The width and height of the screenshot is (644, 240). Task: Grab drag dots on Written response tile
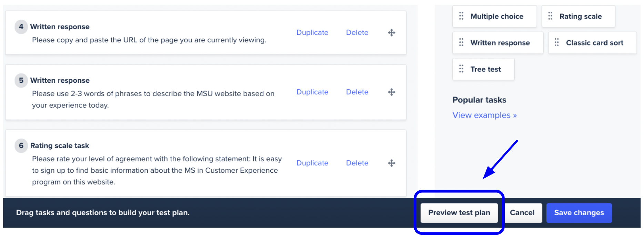coord(461,42)
